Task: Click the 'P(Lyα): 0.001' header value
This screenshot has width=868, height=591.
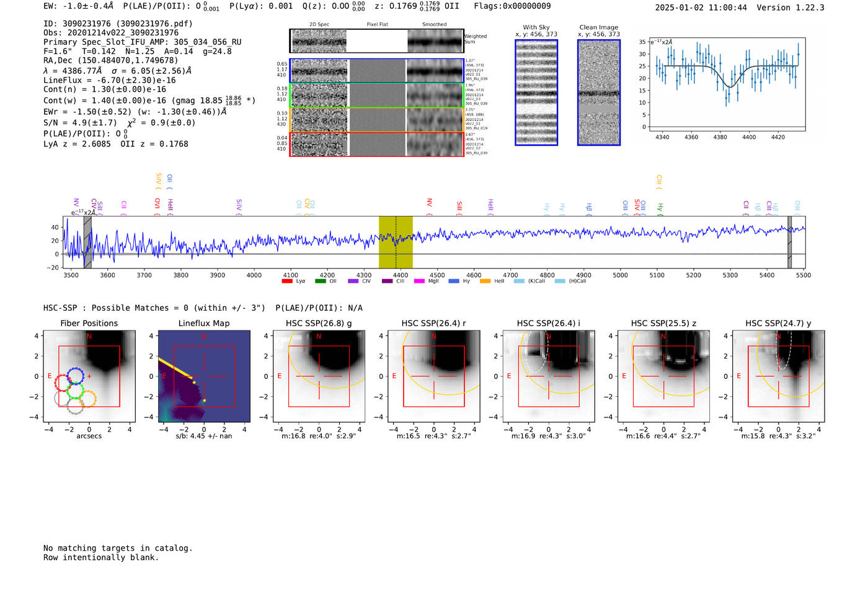Action: point(261,6)
